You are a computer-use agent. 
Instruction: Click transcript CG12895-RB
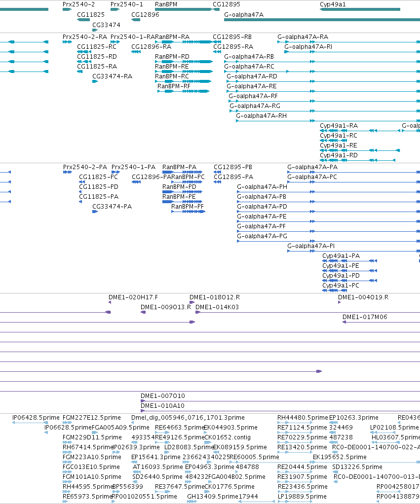[232, 37]
